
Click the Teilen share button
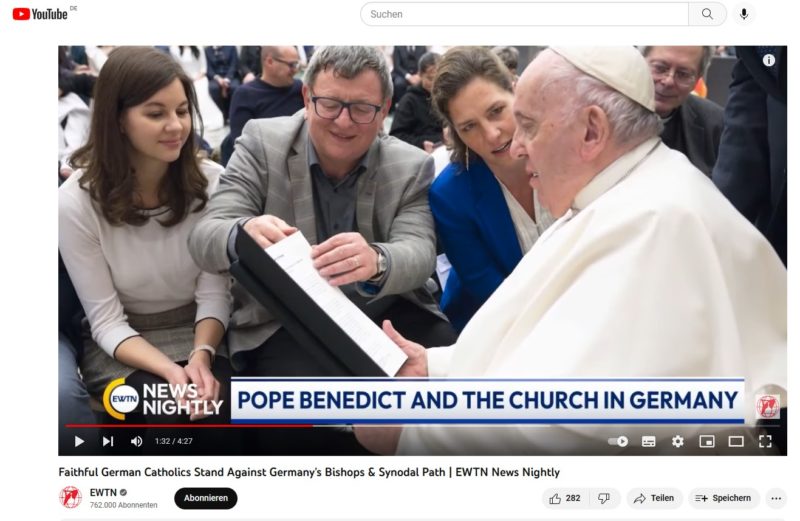pyautogui.click(x=654, y=498)
